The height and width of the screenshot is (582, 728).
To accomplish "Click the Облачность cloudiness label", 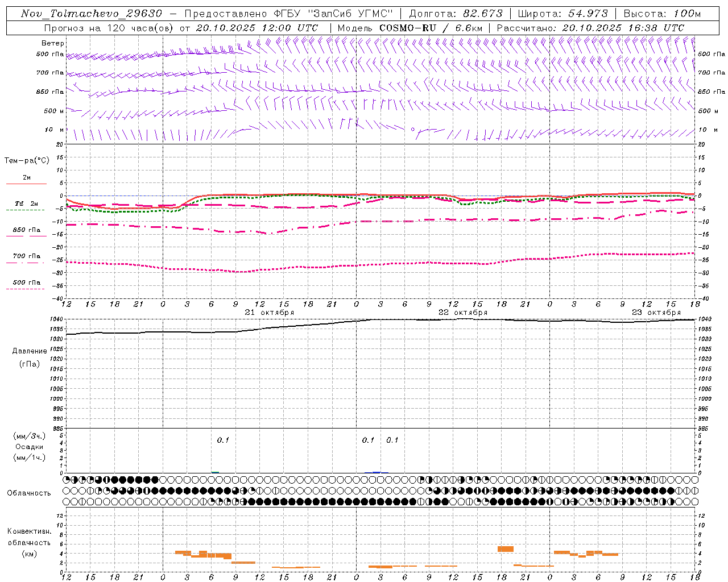I will point(29,493).
